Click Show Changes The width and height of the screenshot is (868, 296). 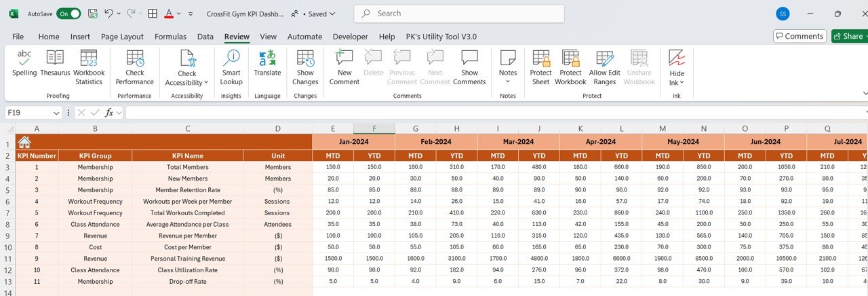point(305,67)
